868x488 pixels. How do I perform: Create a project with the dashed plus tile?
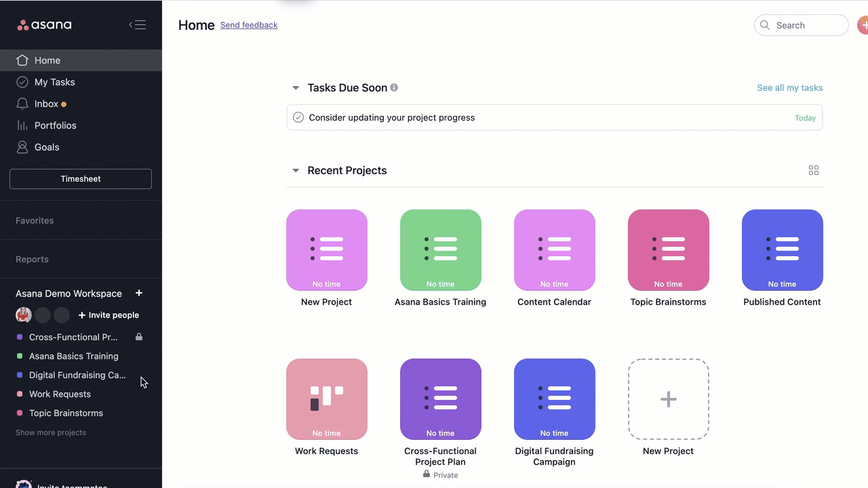669,399
